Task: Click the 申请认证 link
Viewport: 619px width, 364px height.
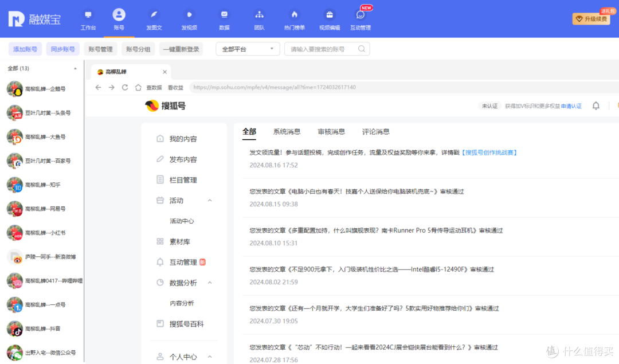Action: tap(571, 106)
